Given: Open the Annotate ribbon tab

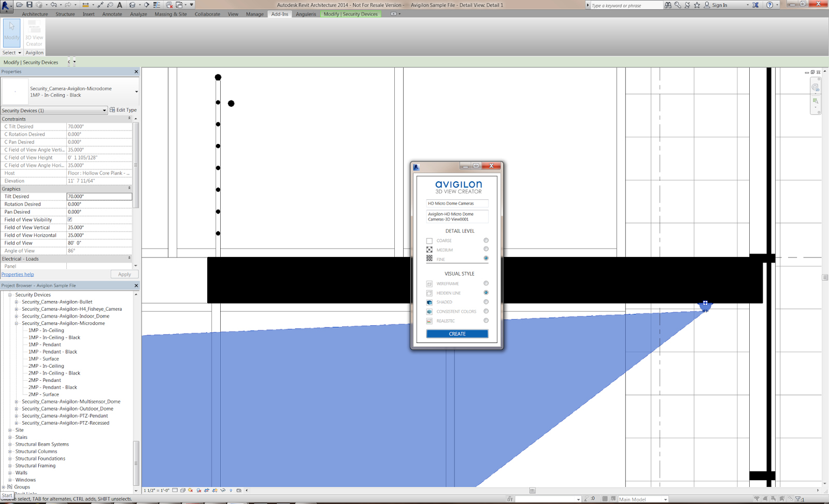Looking at the screenshot, I should click(x=112, y=14).
